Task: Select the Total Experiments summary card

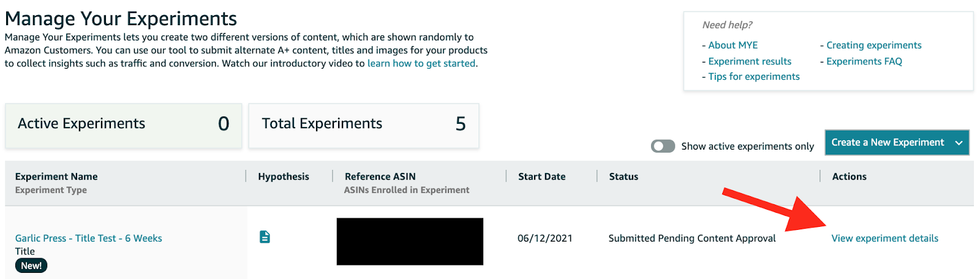Action: (x=363, y=124)
